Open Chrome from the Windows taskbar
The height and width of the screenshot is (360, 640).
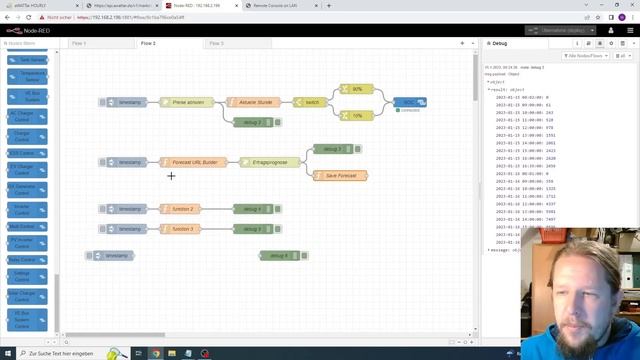pos(156,353)
